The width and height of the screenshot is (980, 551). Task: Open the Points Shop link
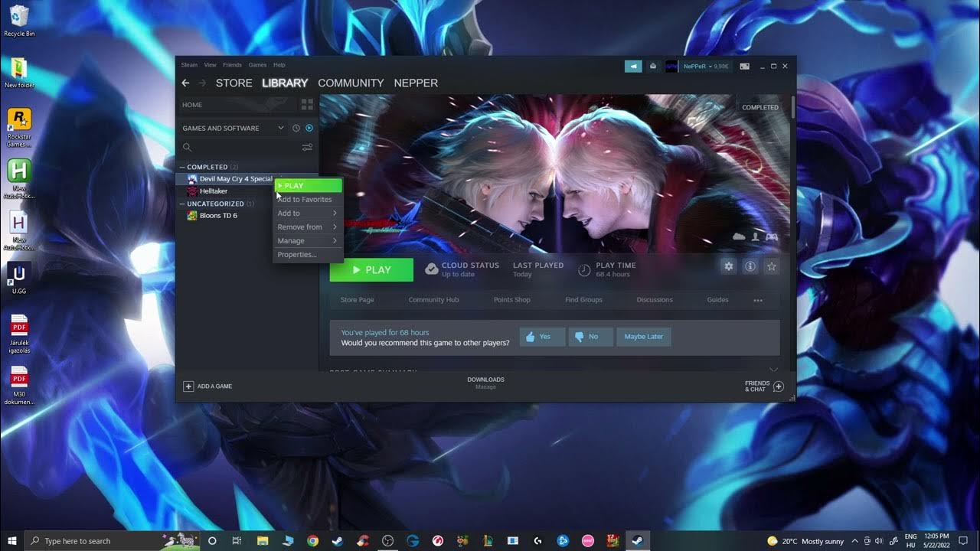[x=512, y=300]
